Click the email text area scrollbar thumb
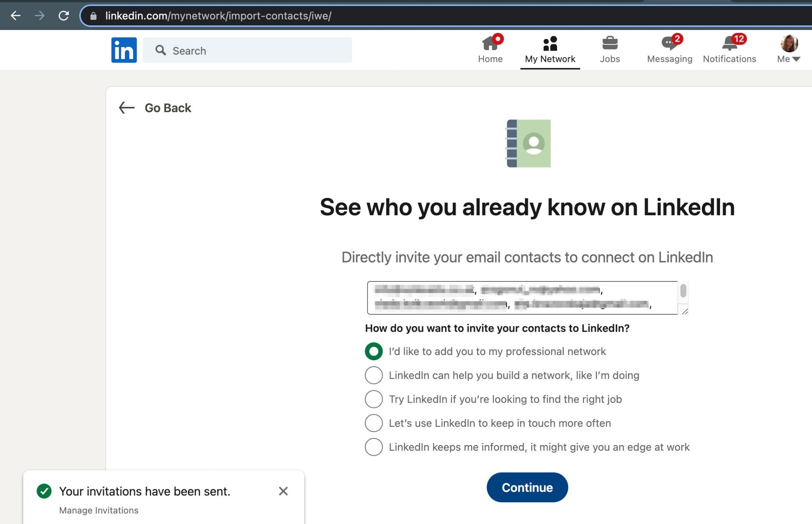Screen dimensions: 812x524 [x=683, y=291]
